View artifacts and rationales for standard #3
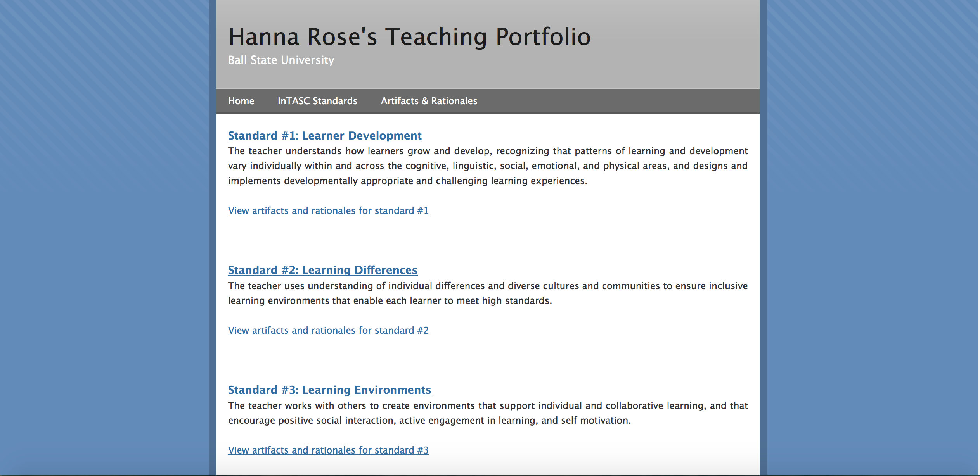The image size is (980, 476). (328, 450)
